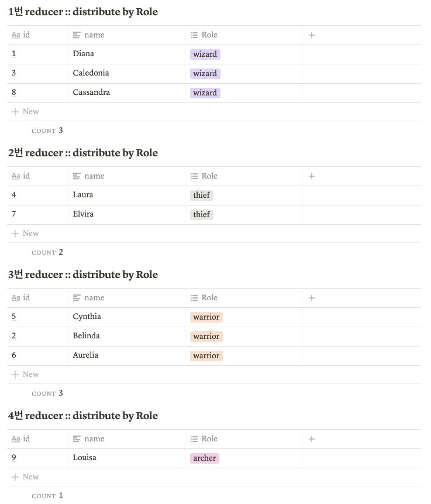
Task: Click the plus add-property icon in the first table header
Action: (311, 35)
